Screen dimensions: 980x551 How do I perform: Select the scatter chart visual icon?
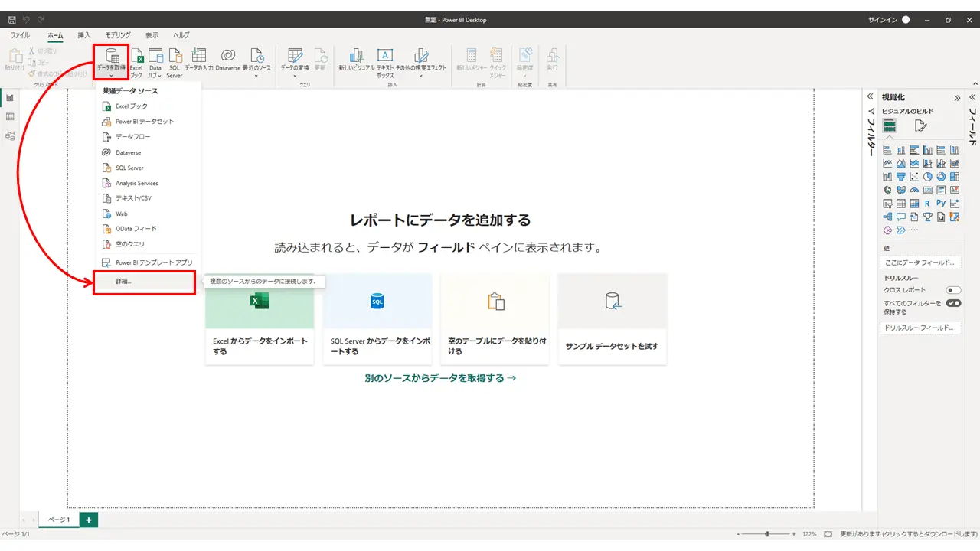click(x=914, y=177)
